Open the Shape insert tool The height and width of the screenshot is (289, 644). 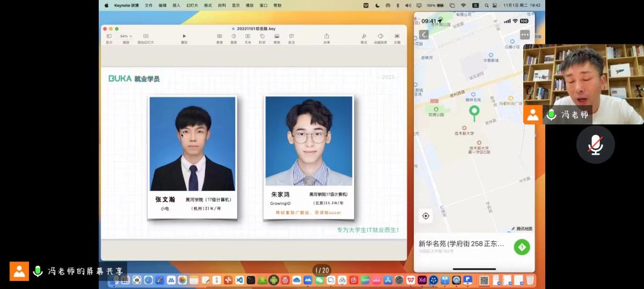[262, 37]
